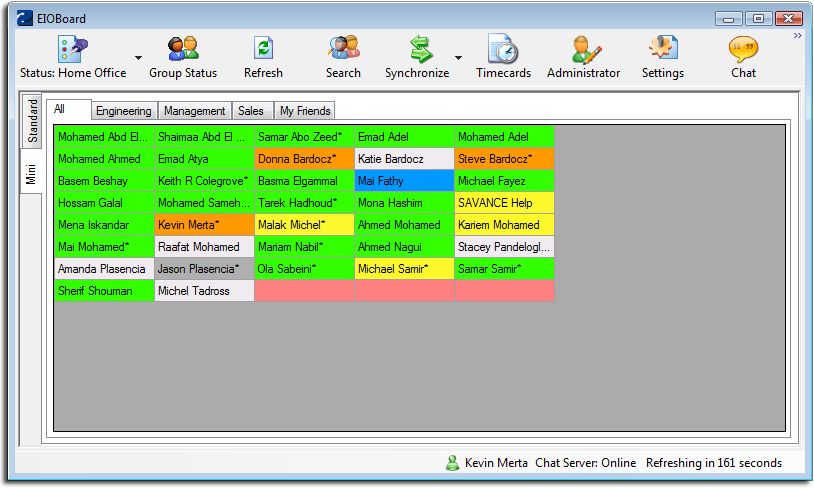This screenshot has height=489, width=814.
Task: Select the Emad Atya cell
Action: point(204,159)
